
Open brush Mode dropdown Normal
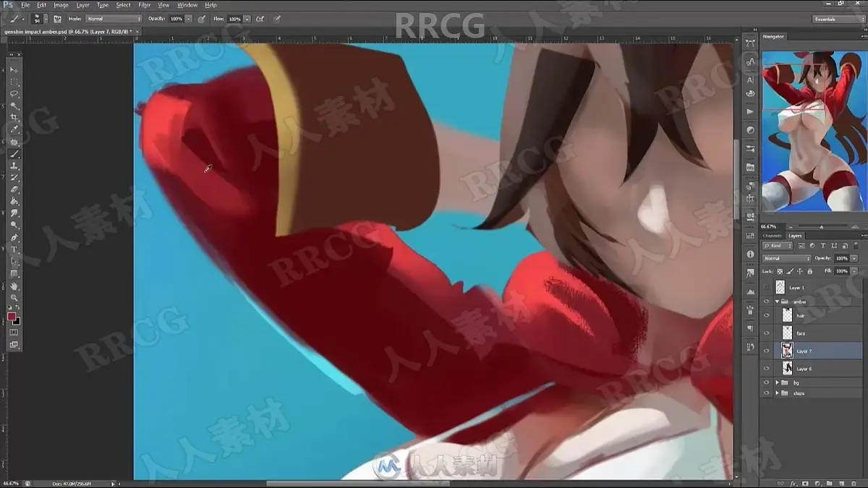114,19
